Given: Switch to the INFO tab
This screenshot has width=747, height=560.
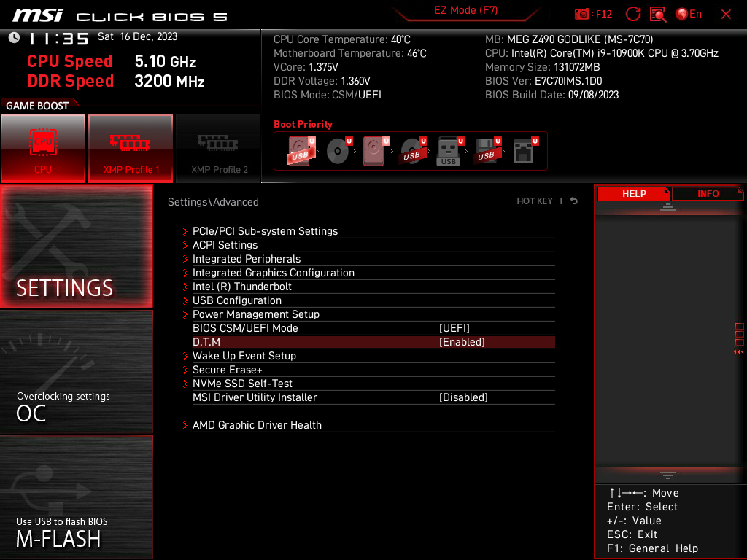Looking at the screenshot, I should click(x=708, y=194).
